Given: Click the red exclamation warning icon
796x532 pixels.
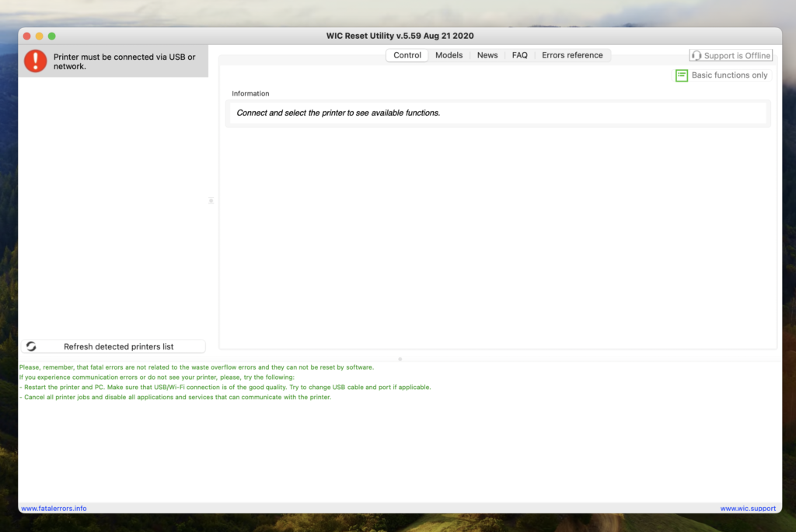Looking at the screenshot, I should point(36,61).
